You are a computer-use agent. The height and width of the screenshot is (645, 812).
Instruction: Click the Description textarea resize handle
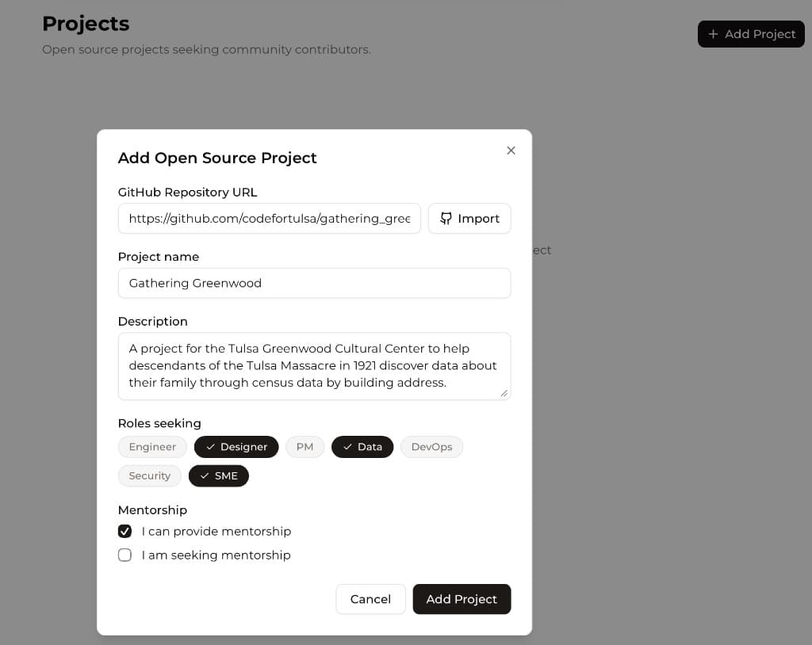click(504, 394)
